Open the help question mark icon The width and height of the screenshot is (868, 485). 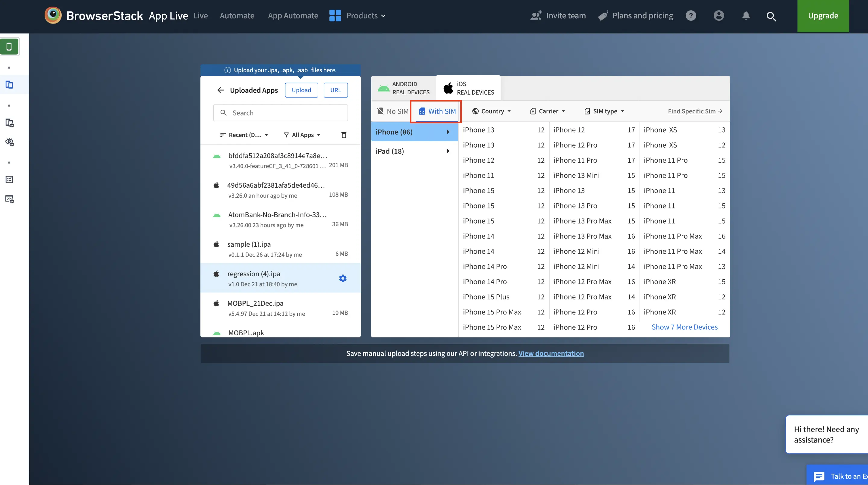tap(691, 15)
